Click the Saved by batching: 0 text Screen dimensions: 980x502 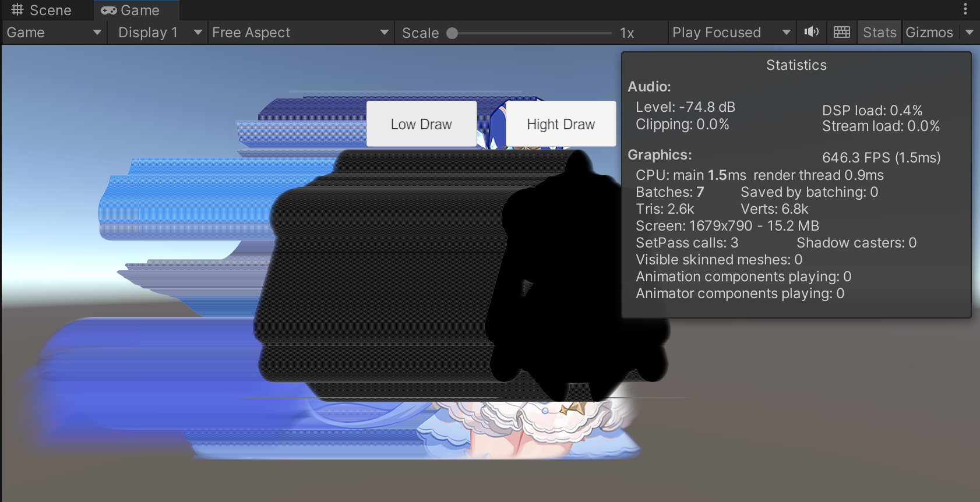809,192
